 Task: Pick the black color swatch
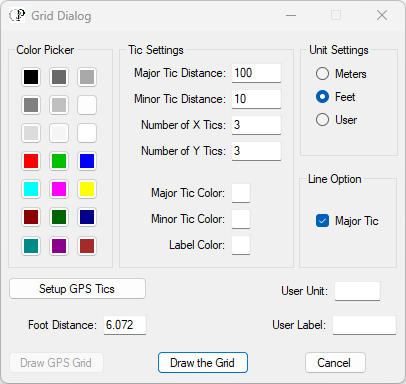pyautogui.click(x=31, y=77)
